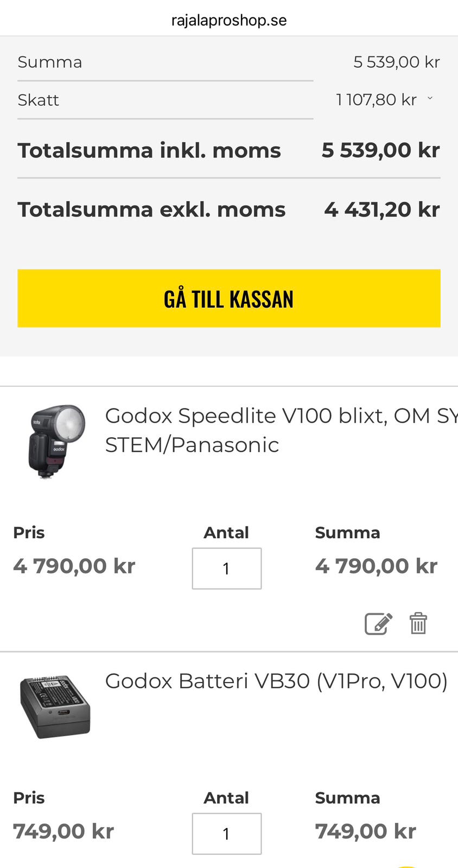The height and width of the screenshot is (868, 458).
Task: Click the 1 107,80 kr tax amount
Action: [376, 100]
